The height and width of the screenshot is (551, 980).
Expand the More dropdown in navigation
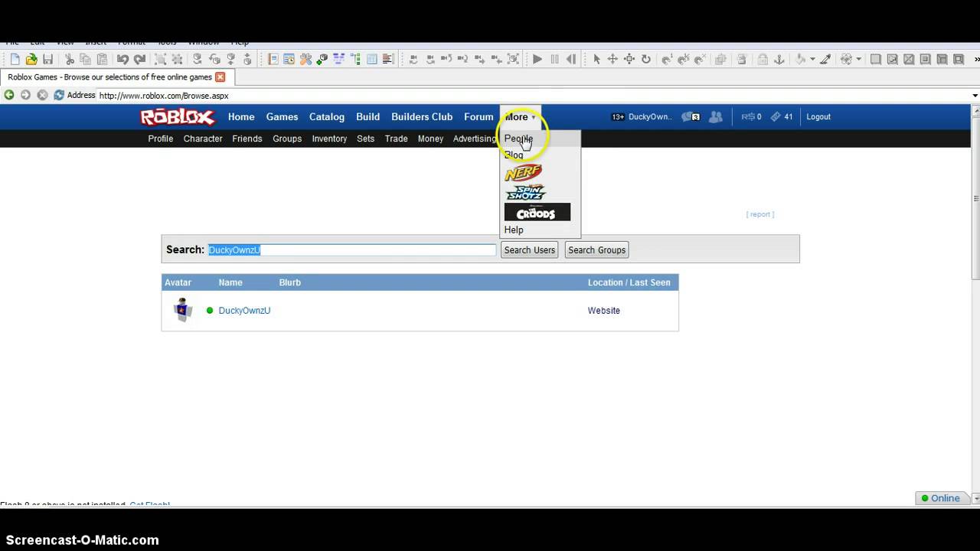point(520,117)
